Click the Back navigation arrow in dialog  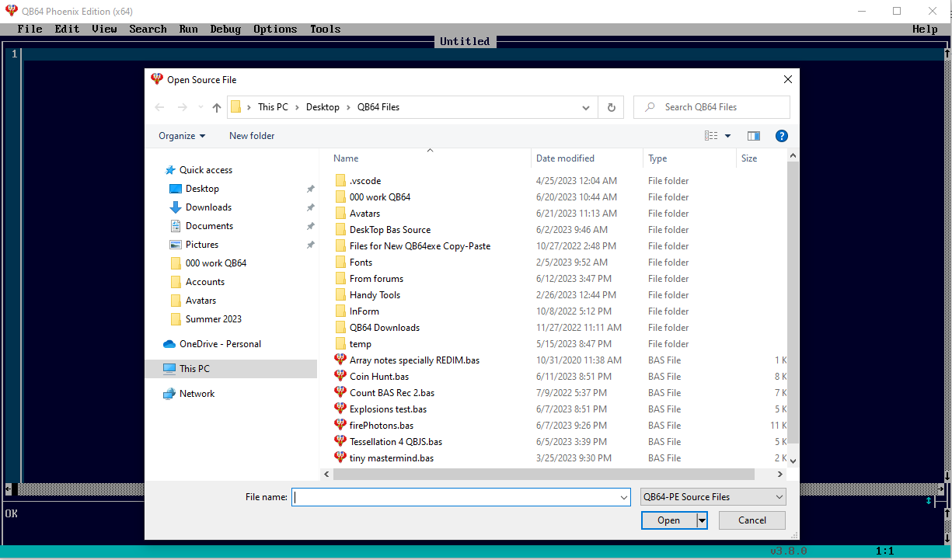[159, 107]
